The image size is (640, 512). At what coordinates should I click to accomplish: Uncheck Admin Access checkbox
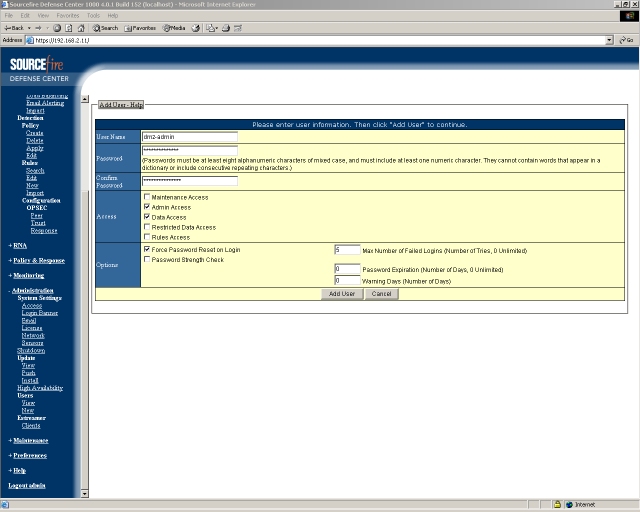pyautogui.click(x=147, y=207)
